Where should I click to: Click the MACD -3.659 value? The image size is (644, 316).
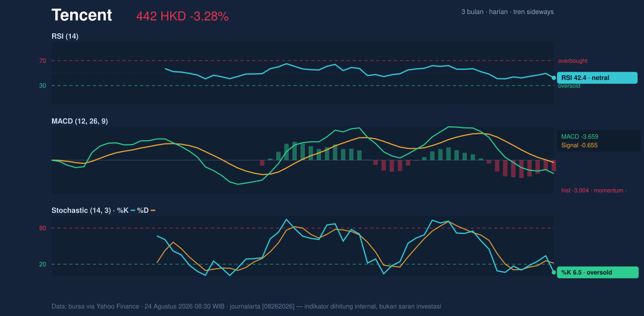(x=580, y=137)
